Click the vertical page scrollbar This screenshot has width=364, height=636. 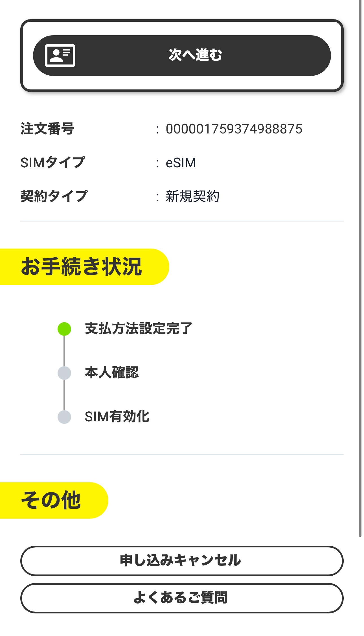tap(360, 268)
